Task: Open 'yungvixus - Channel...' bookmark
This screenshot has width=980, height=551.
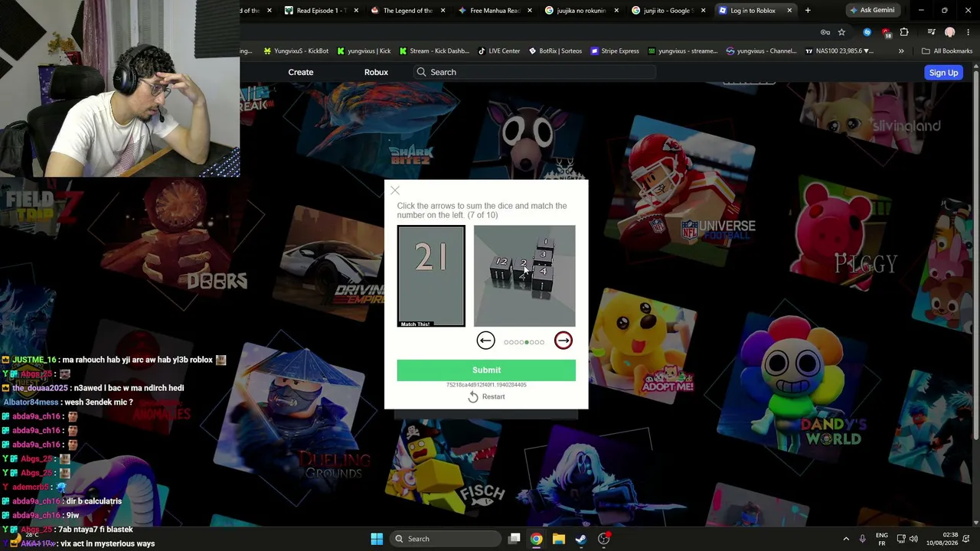Action: (x=762, y=51)
